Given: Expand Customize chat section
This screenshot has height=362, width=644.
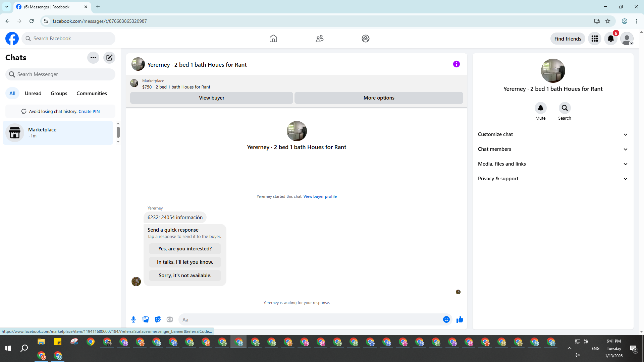Looking at the screenshot, I should [x=552, y=134].
